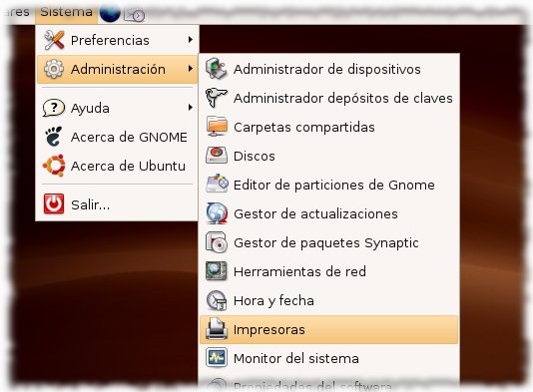Select the highlighted Impresoras entry

(x=329, y=329)
